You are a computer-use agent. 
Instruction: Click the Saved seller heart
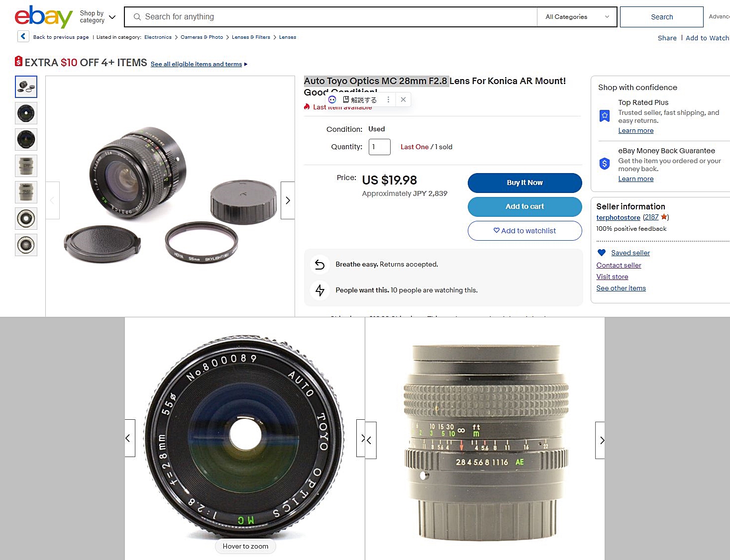pos(601,253)
